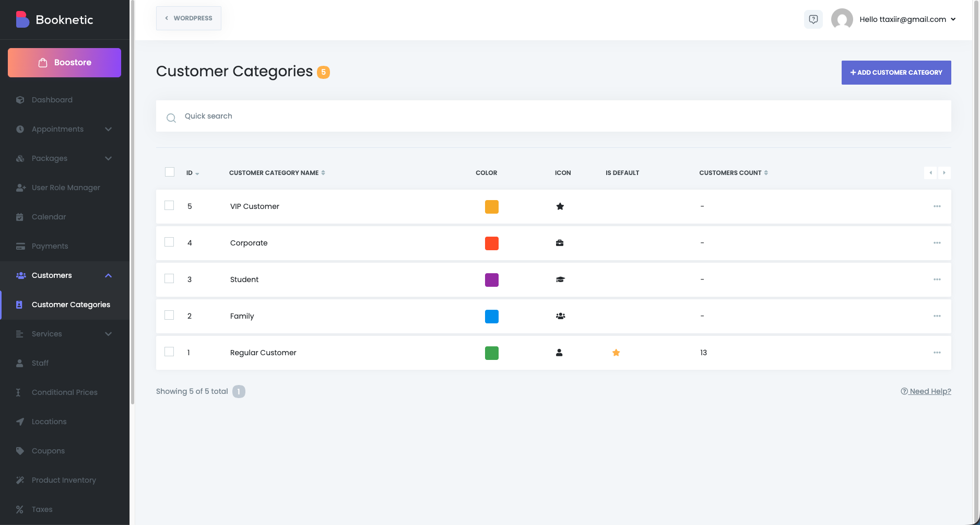Click the briefcase icon in Corporate row
This screenshot has height=525, width=980.
pyautogui.click(x=560, y=243)
